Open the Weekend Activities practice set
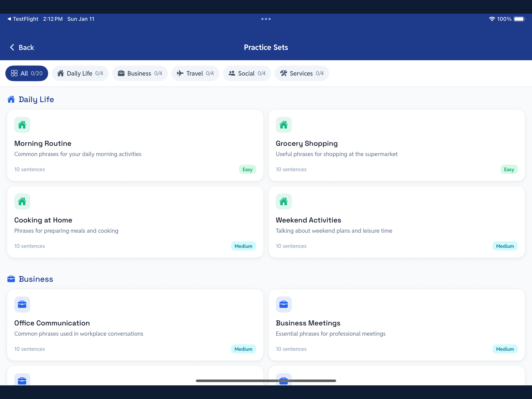Viewport: 532px width, 399px height. coord(397,222)
